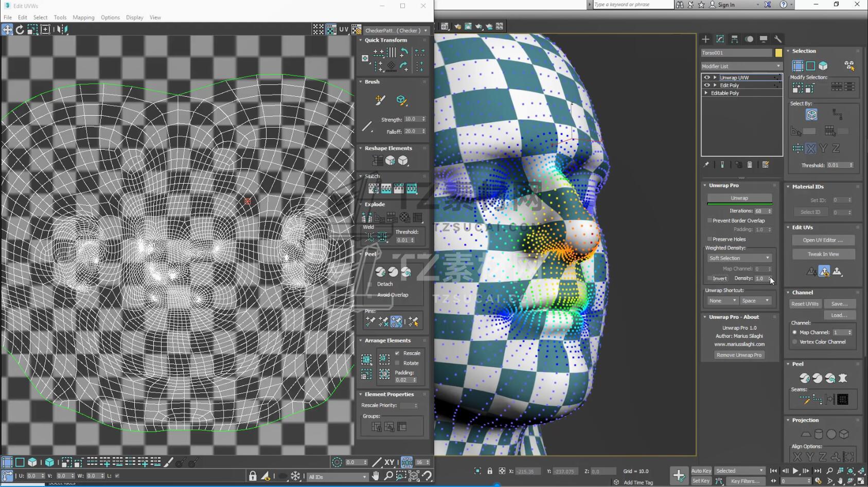This screenshot has width=868, height=487.
Task: Enable Prevent Border Overlap checkbox
Action: coord(710,221)
